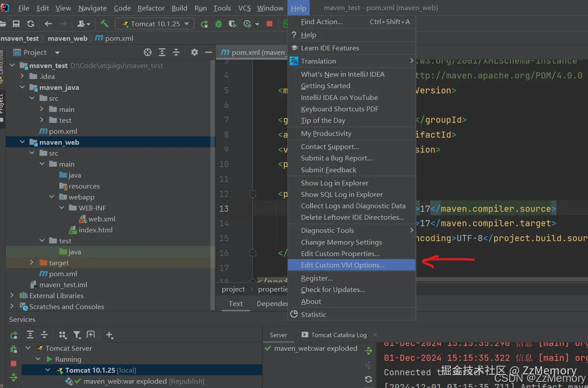Click Check for Updates menu entry
Viewport: 588px width, 388px height.
(333, 290)
